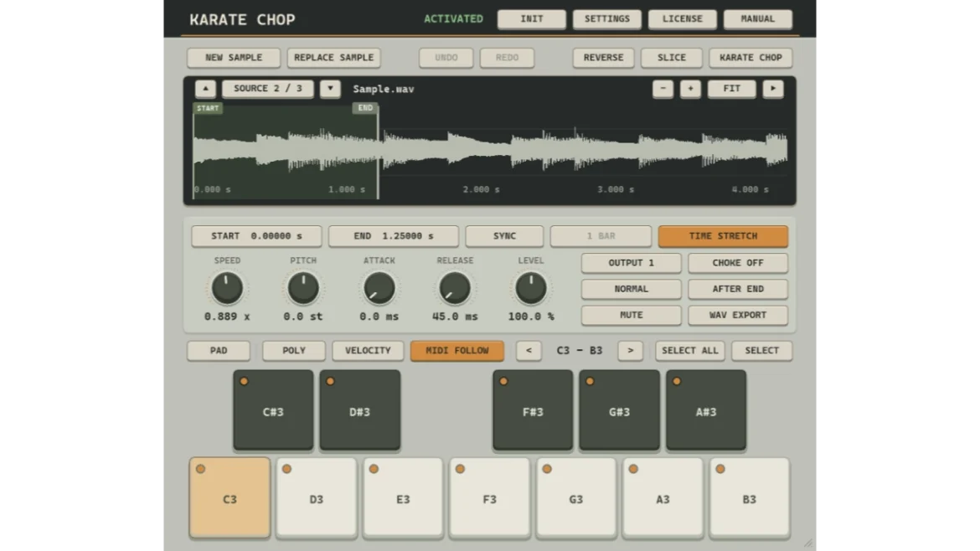Click Select All pads

coord(690,351)
